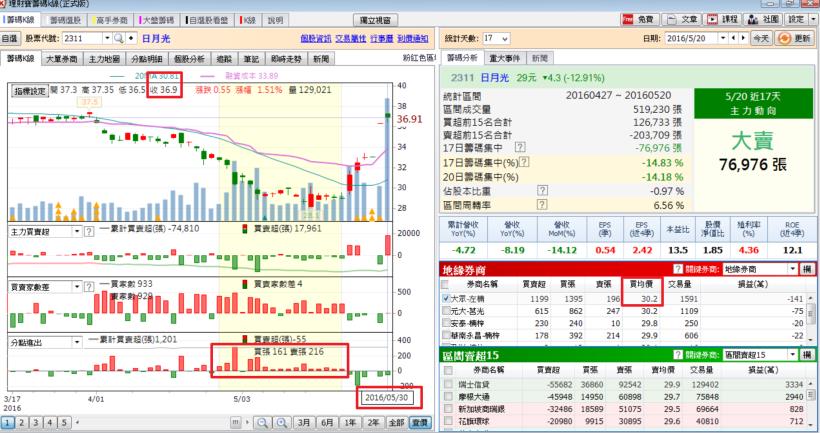Check the 花旗環球 broker checkbox
The height and width of the screenshot is (433, 820).
coord(448,420)
